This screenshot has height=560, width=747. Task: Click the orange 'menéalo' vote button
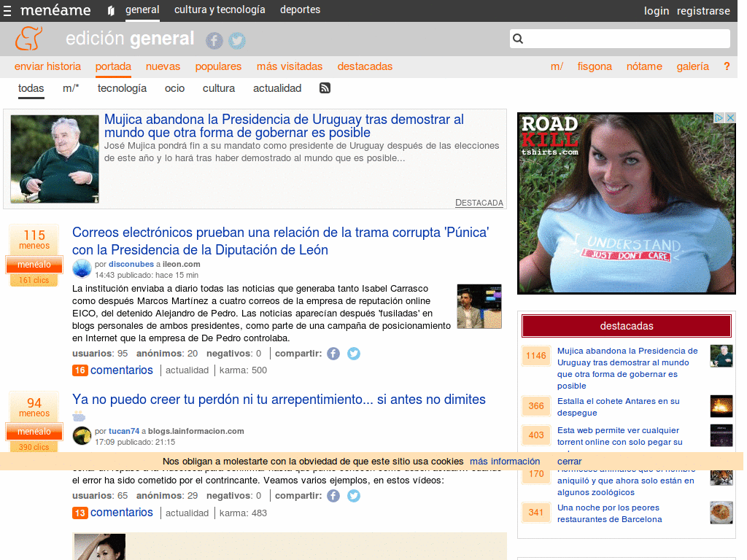click(34, 265)
